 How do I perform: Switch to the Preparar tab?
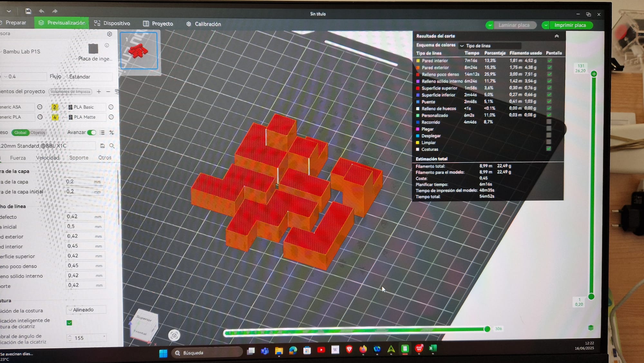[15, 23]
